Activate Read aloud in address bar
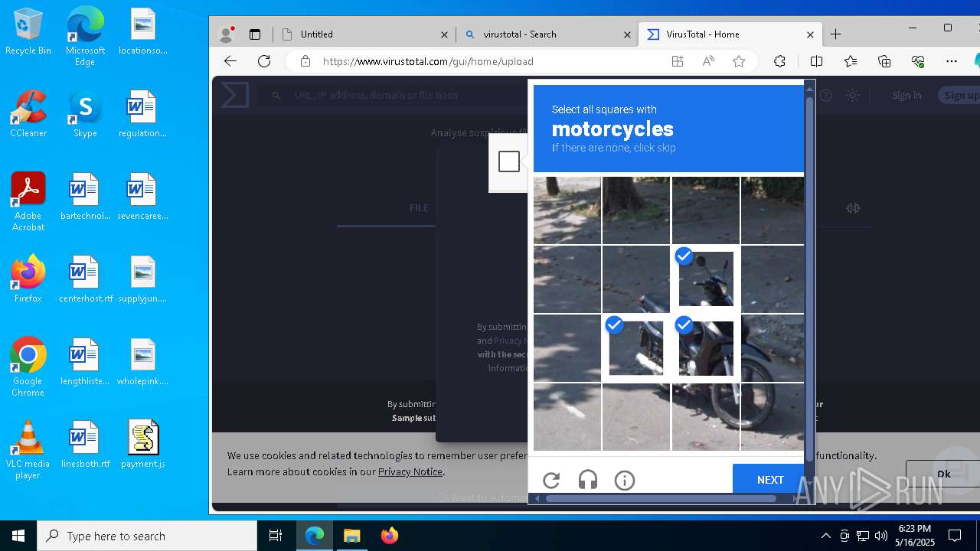This screenshot has height=551, width=980. click(708, 61)
